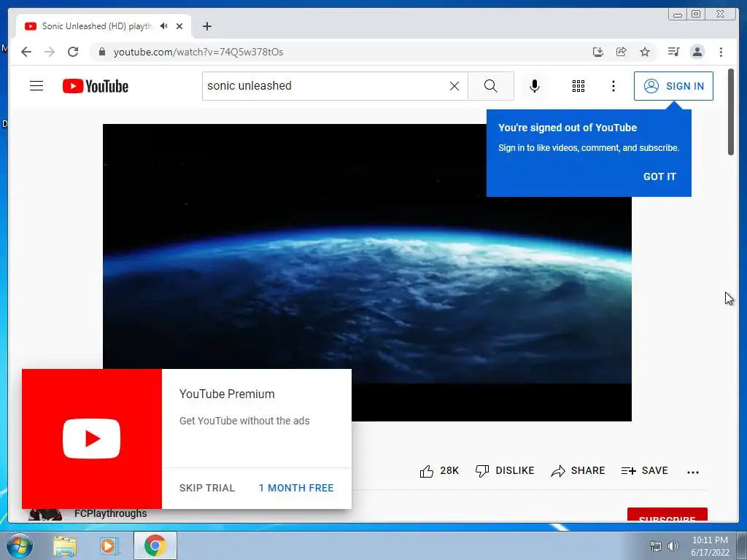Accept 1 MONTH FREE Premium offer
Image resolution: width=747 pixels, height=560 pixels.
296,488
